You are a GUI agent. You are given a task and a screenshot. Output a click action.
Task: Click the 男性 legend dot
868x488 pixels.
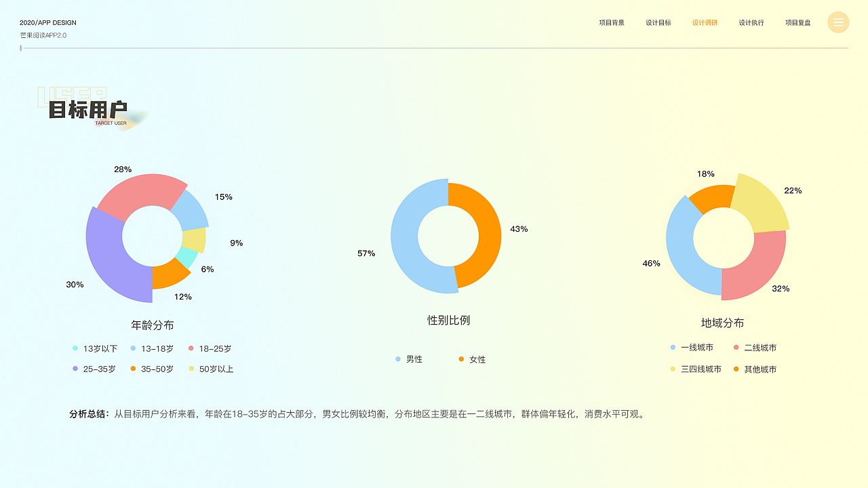point(397,359)
